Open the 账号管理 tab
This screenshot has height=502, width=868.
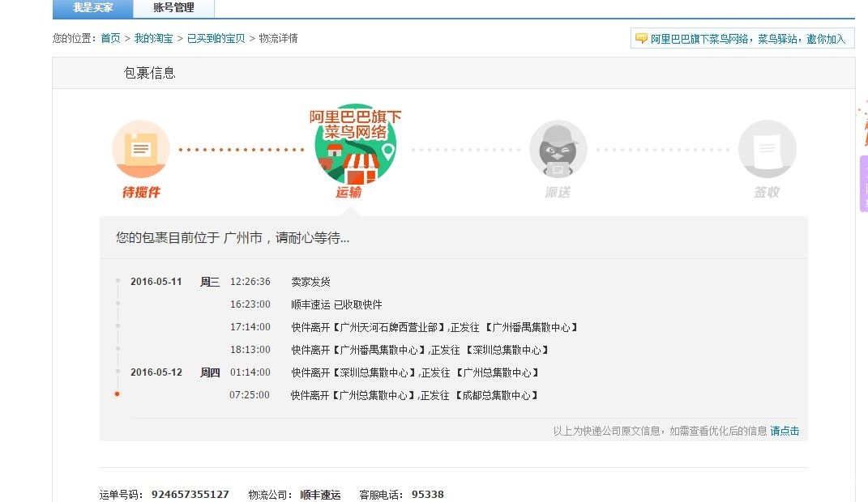pyautogui.click(x=173, y=8)
